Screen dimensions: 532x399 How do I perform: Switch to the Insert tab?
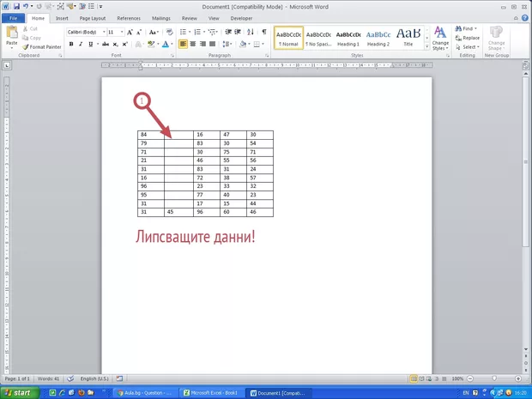[62, 17]
